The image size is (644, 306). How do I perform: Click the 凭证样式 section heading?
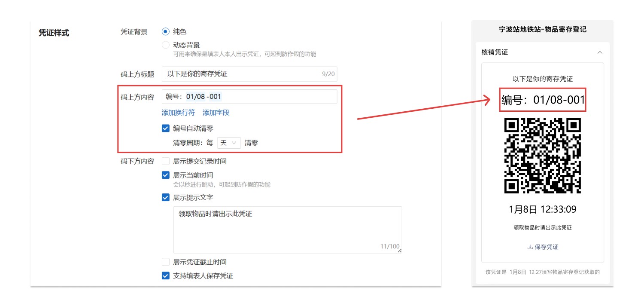pos(54,33)
